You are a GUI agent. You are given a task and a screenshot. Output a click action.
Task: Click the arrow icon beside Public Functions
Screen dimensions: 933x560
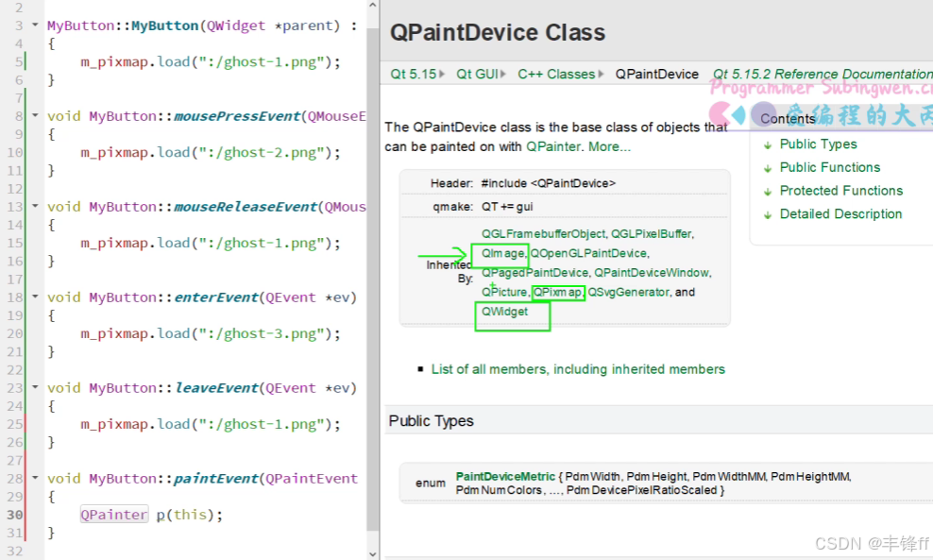[768, 168]
